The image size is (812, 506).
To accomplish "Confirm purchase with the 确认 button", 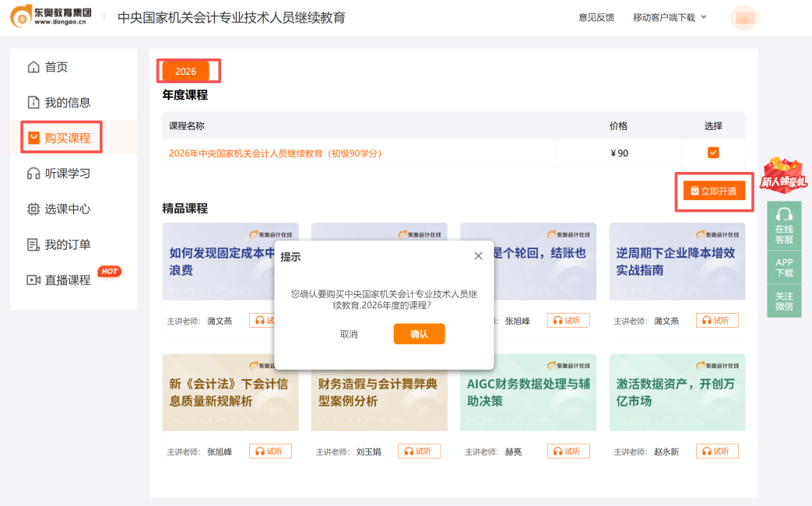I will click(x=419, y=333).
